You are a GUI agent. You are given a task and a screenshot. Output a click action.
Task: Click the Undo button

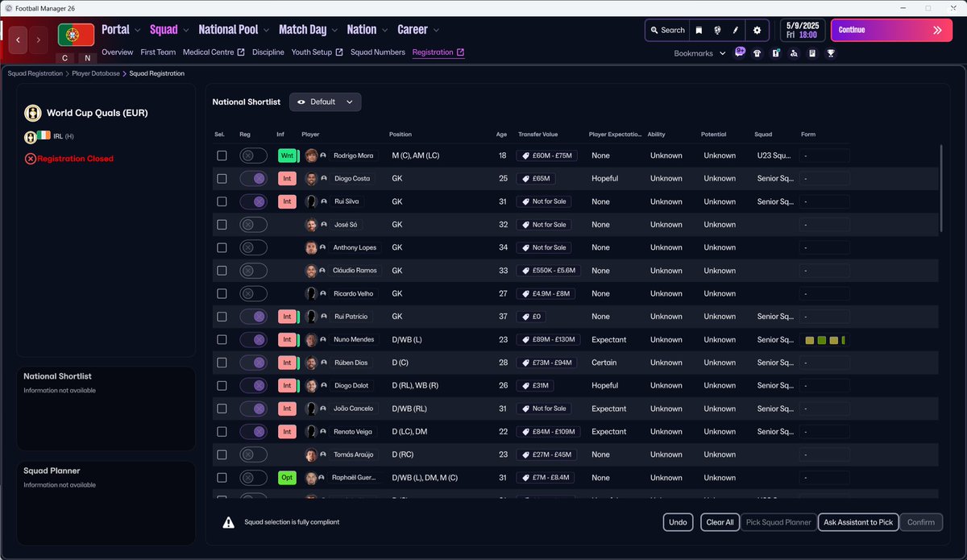tap(679, 522)
